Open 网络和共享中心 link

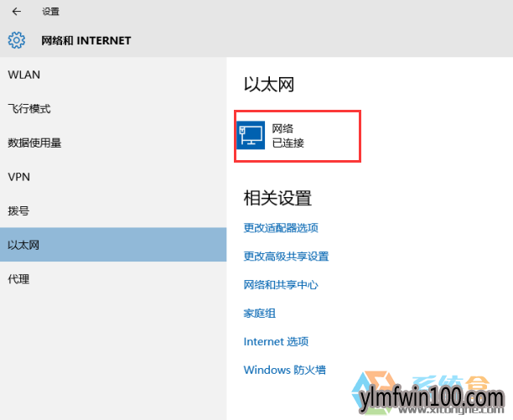click(281, 284)
